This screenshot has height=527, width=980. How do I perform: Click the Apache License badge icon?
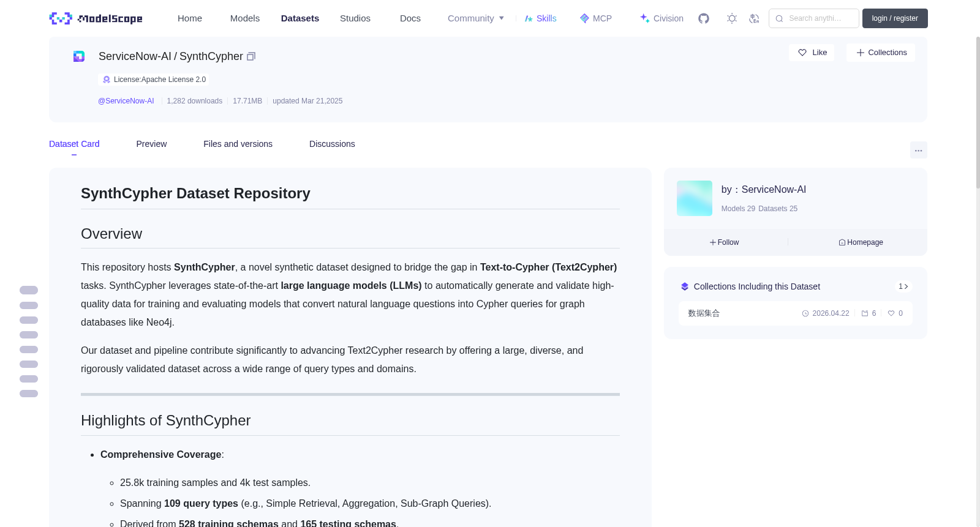[x=107, y=80]
